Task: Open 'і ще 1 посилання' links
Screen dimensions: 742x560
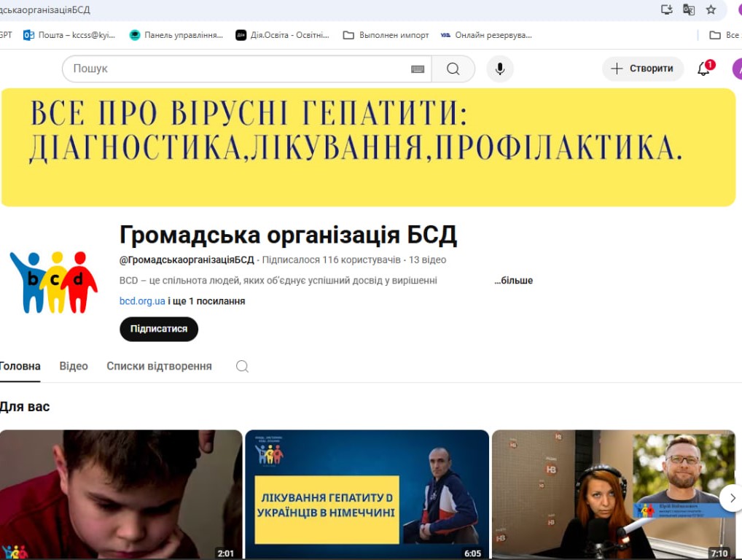Action: tap(206, 301)
